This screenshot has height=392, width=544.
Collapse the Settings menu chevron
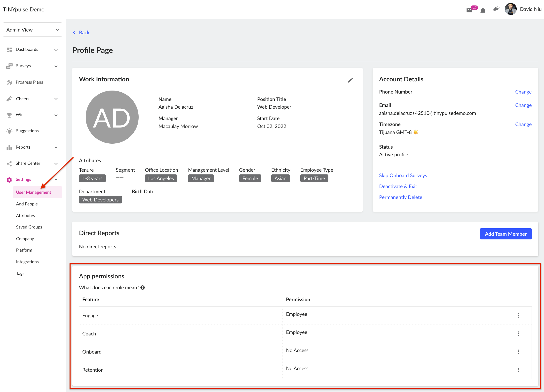[x=56, y=179]
